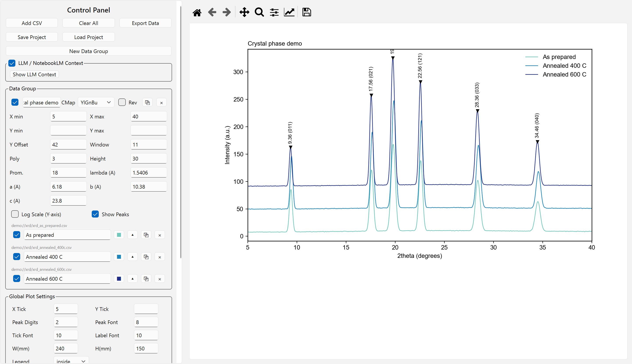632x364 pixels.
Task: Duplicate the As prepared dataset
Action: (146, 235)
